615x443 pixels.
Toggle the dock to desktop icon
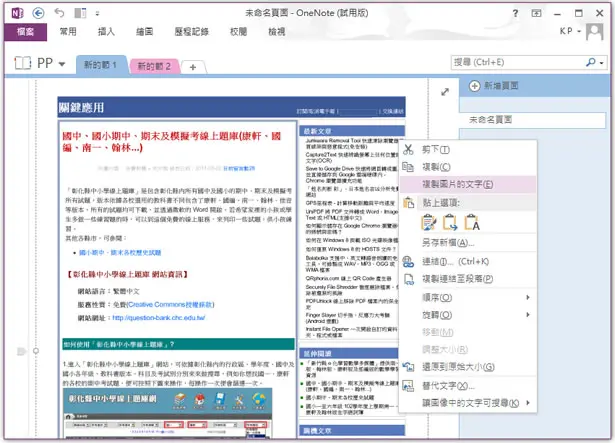[x=80, y=13]
